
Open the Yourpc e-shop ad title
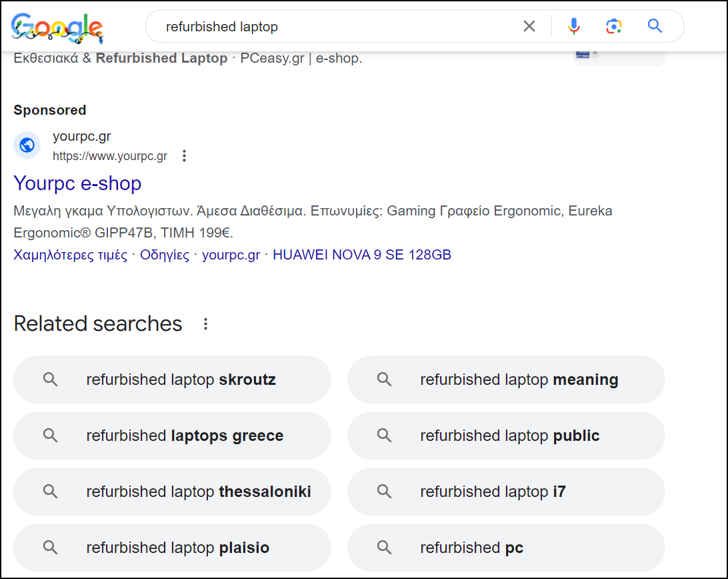[x=77, y=183]
